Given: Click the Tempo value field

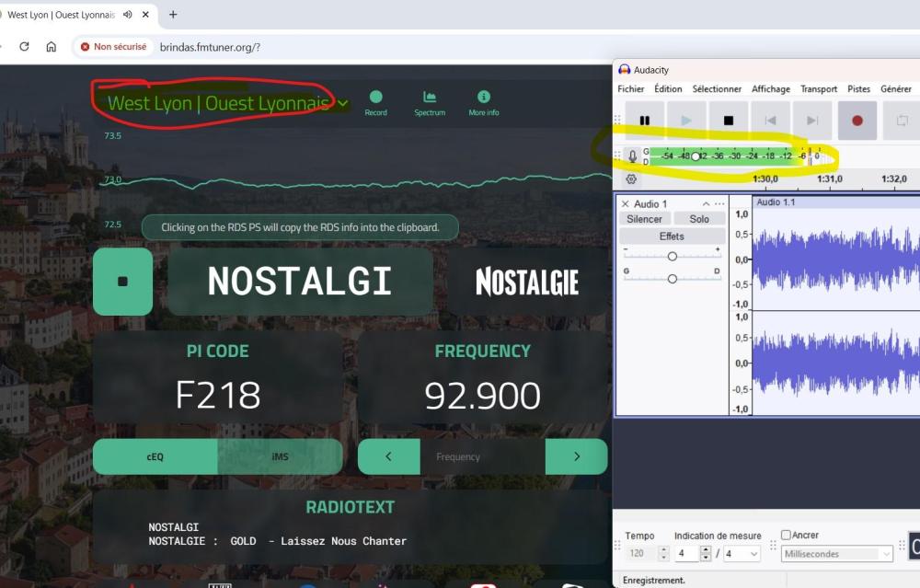Looking at the screenshot, I should 641,553.
